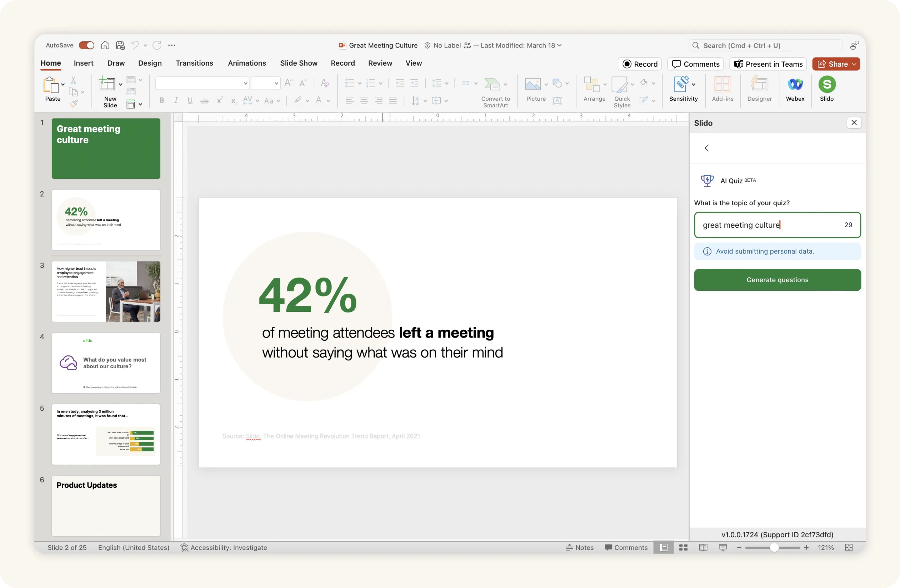
Task: Click Convert to SmartArt icon
Action: 492,84
